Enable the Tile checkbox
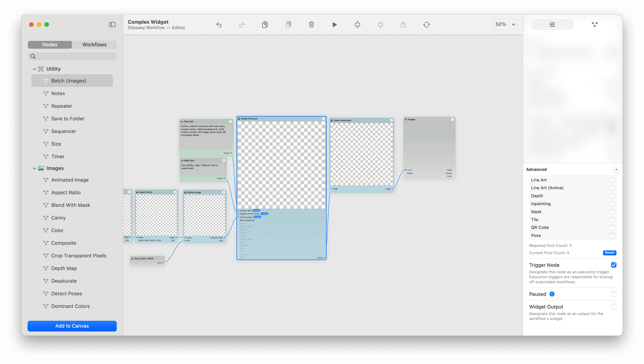644x364 pixels. (x=612, y=220)
